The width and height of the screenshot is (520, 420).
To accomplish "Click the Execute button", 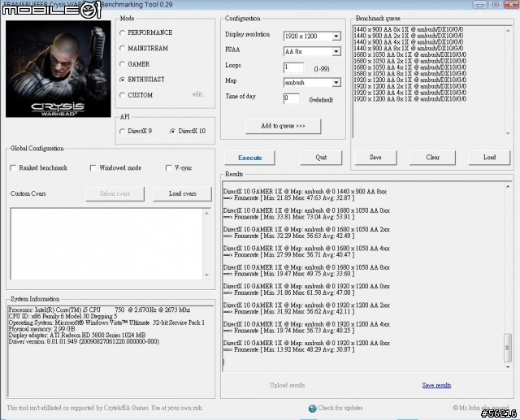I will (249, 158).
